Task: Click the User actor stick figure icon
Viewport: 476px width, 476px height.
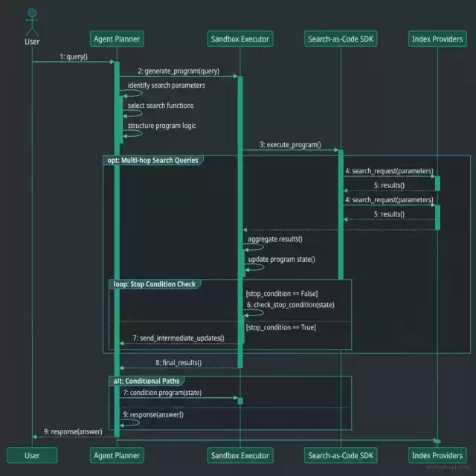Action: point(32,22)
